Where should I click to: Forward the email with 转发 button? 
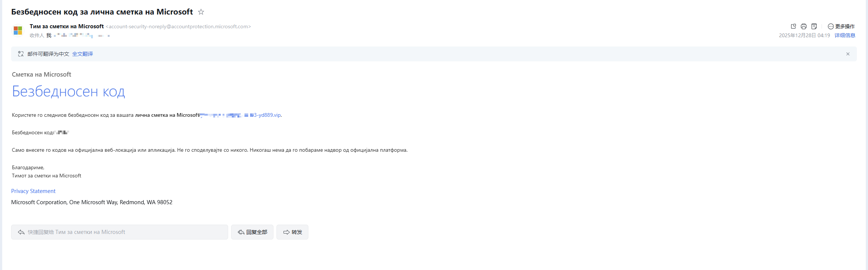pos(292,232)
